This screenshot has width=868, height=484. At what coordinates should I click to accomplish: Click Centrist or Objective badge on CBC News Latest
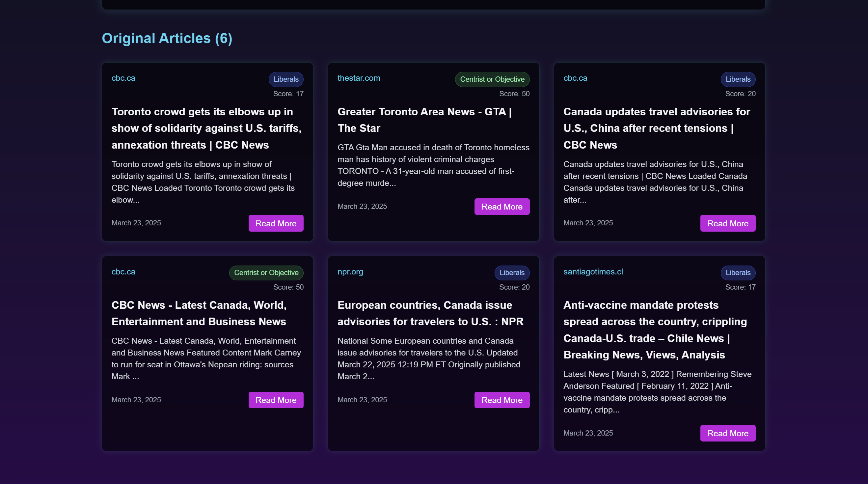266,273
